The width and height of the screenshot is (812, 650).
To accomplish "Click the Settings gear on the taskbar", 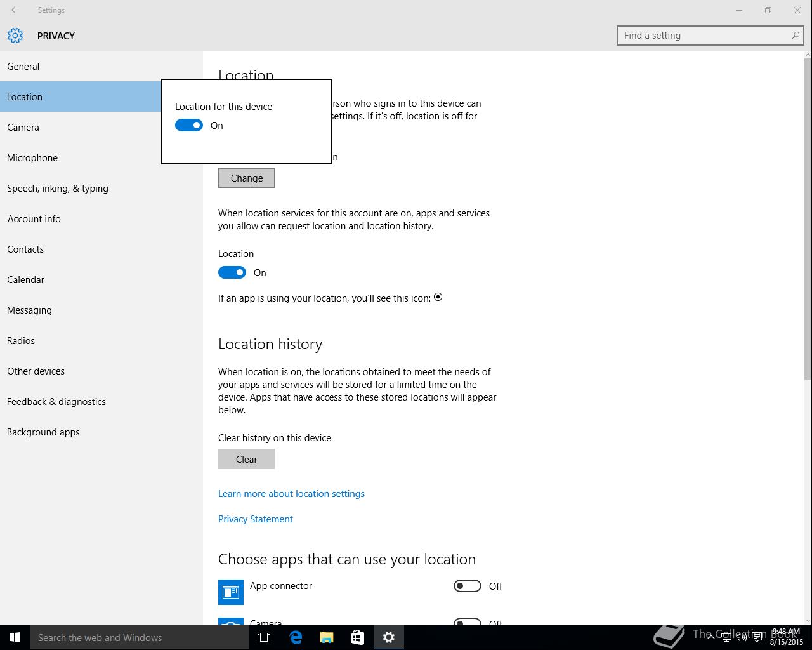I will 389,637.
